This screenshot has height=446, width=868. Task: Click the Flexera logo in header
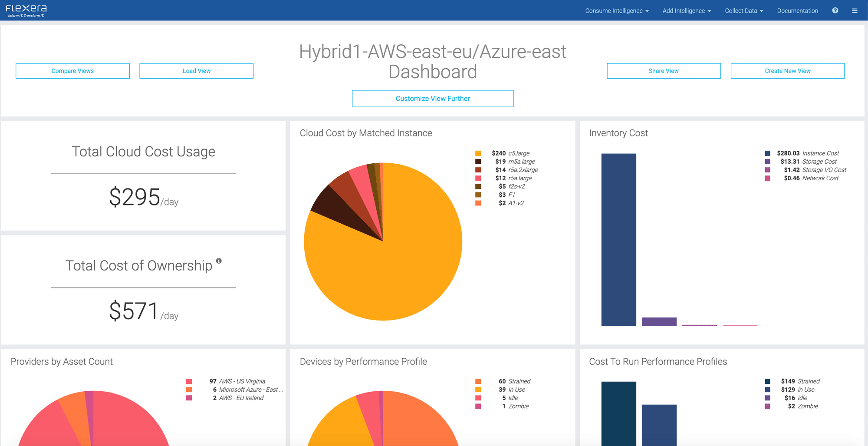pos(26,10)
